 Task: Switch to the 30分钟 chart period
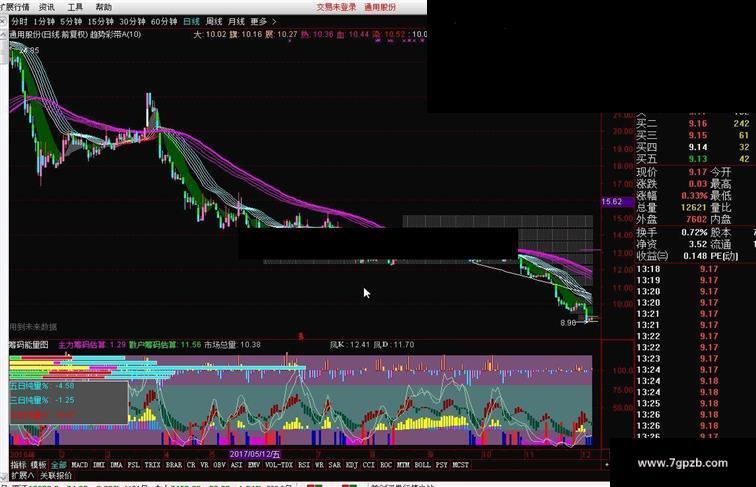(x=132, y=22)
